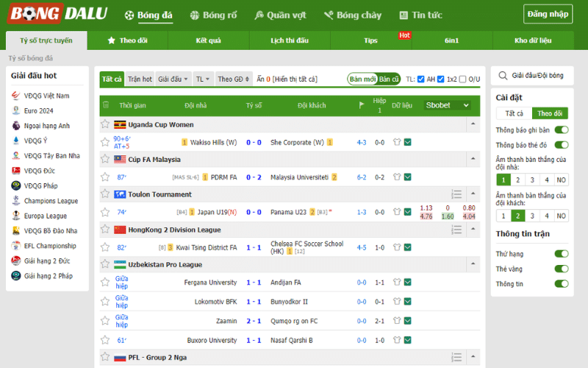Screen dimensions: 588x368
Task: Turn off Thông báo ghi bàn toggle
Action: [562, 130]
